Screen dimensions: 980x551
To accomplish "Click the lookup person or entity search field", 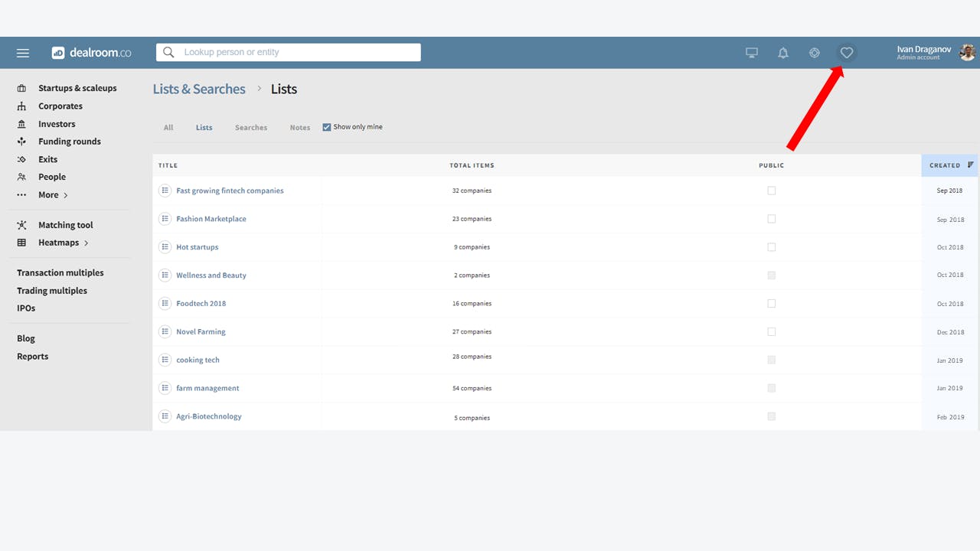I will tap(287, 52).
